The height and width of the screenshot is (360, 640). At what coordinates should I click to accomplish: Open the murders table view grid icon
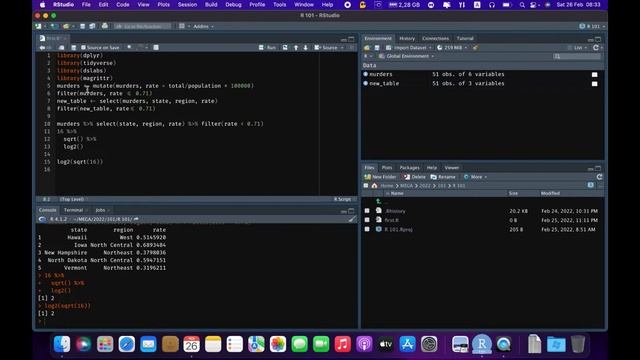pos(594,75)
